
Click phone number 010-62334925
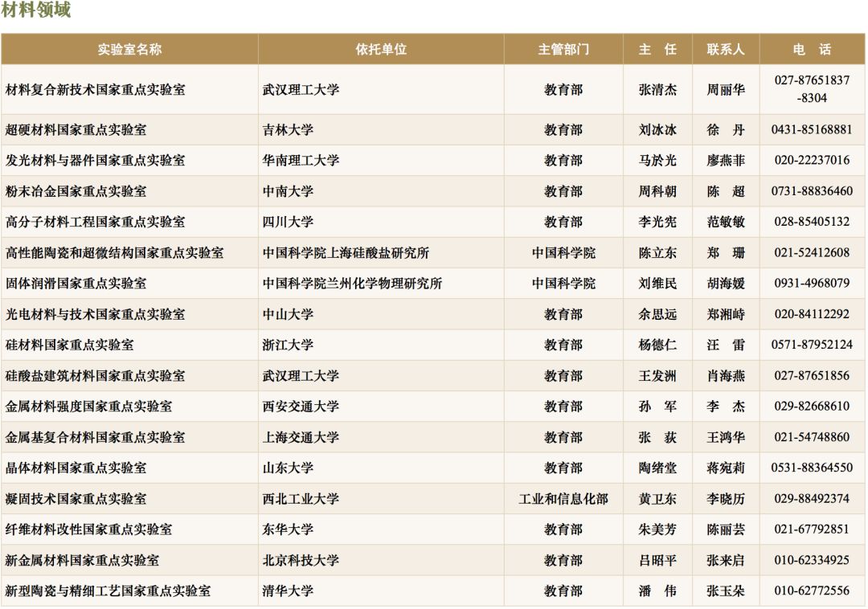[812, 560]
